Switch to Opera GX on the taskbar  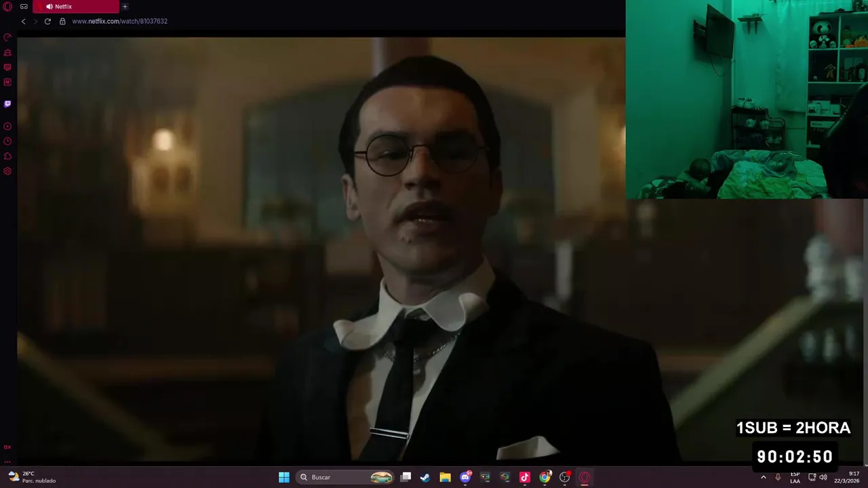click(x=585, y=477)
